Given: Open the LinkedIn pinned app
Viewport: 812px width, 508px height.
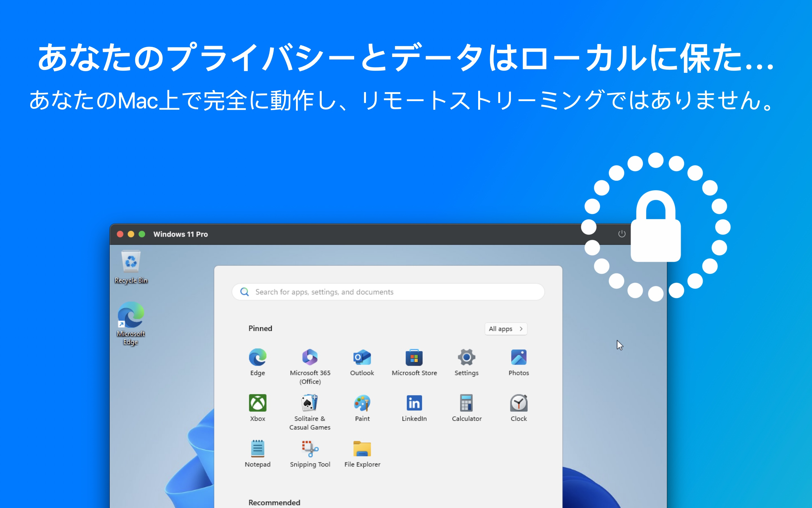Looking at the screenshot, I should [414, 408].
